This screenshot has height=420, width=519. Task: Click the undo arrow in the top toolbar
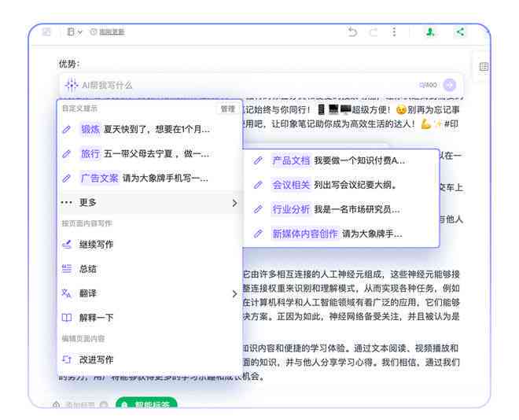point(352,32)
